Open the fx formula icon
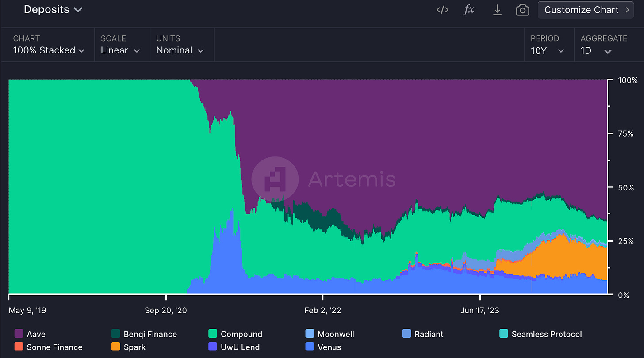Image resolution: width=644 pixels, height=358 pixels. pyautogui.click(x=469, y=10)
